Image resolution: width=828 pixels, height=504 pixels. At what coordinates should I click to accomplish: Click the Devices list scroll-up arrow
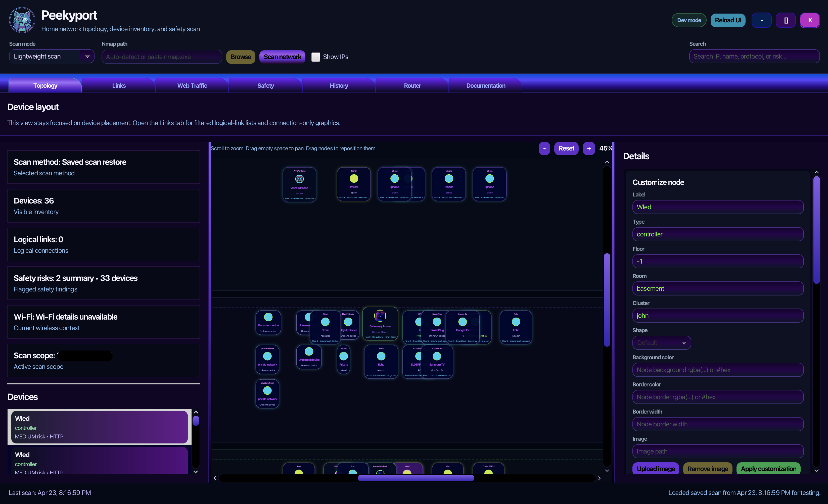point(196,412)
